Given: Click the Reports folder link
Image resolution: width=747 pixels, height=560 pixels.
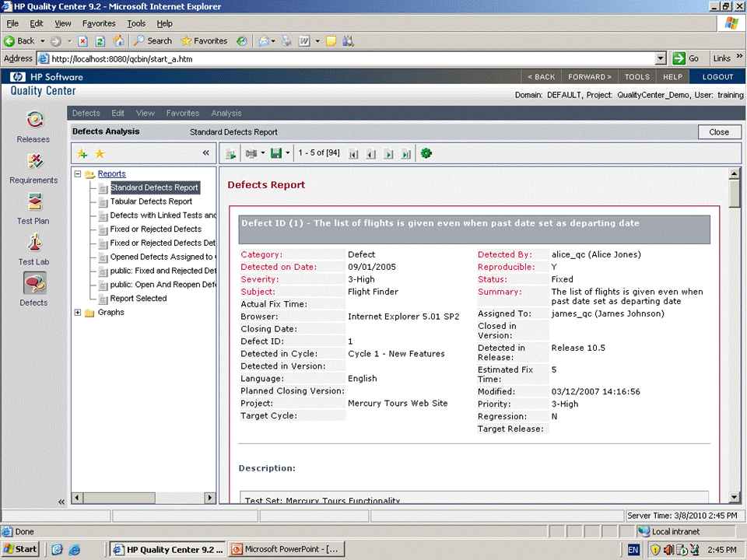Looking at the screenshot, I should click(112, 173).
